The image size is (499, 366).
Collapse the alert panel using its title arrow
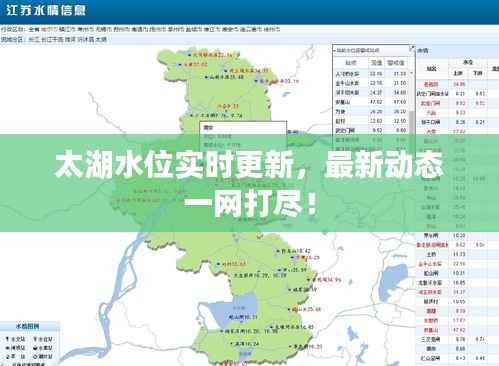point(334,51)
